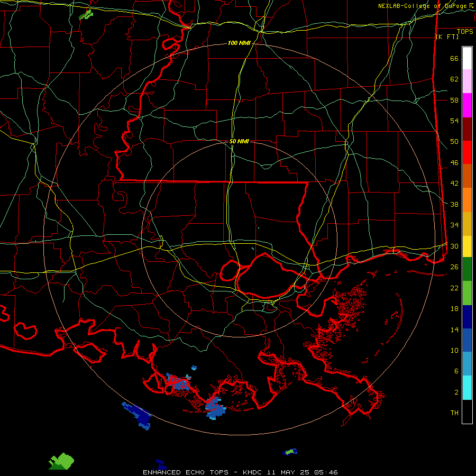
Task: Click the 50 NMI range ring label
Action: [239, 141]
